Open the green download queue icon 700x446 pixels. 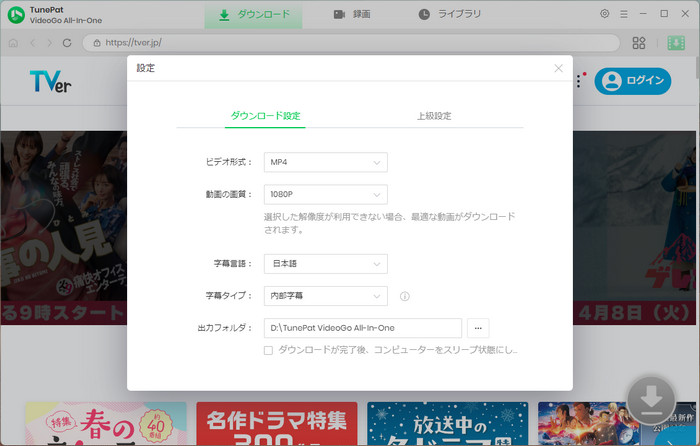coord(676,43)
